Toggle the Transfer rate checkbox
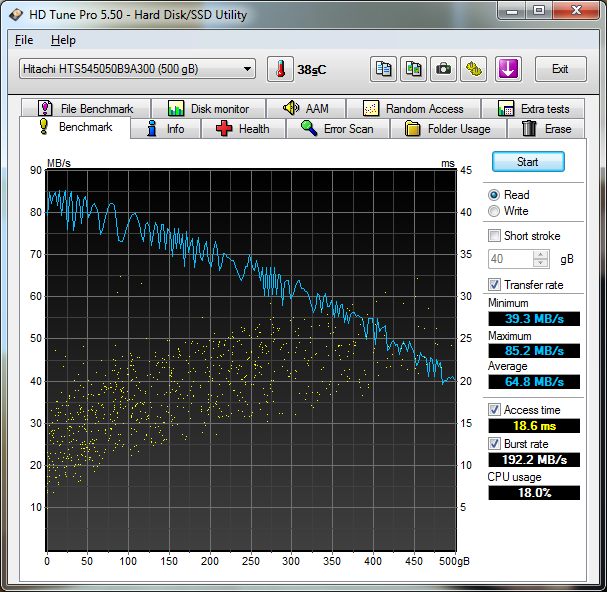607x592 pixels. [x=494, y=285]
